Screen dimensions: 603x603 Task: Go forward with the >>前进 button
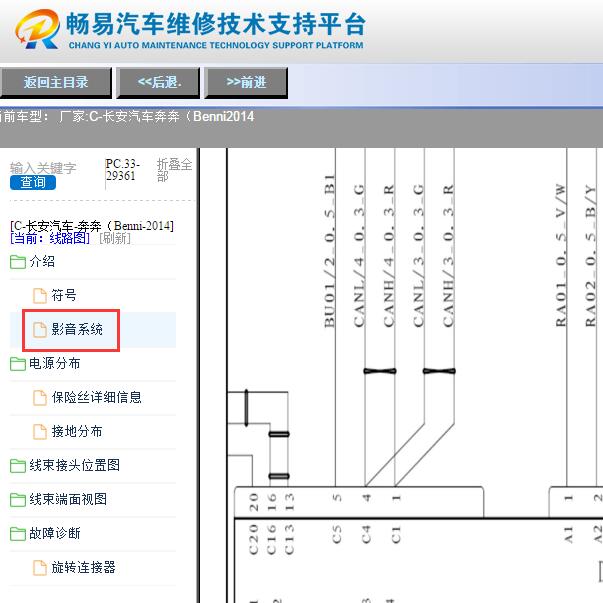(x=246, y=82)
